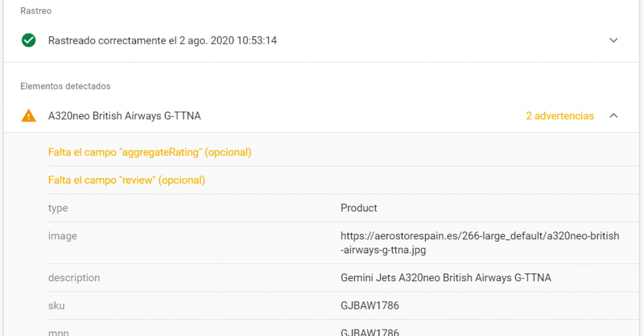644x336 pixels.
Task: Click the Rastreado correctamente 2 ago. 2020 text
Action: [x=162, y=41]
